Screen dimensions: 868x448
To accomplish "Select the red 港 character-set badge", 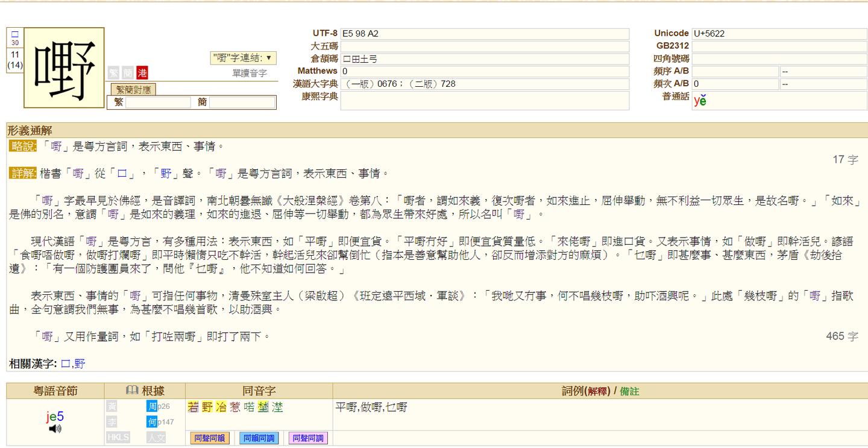I will coord(142,72).
